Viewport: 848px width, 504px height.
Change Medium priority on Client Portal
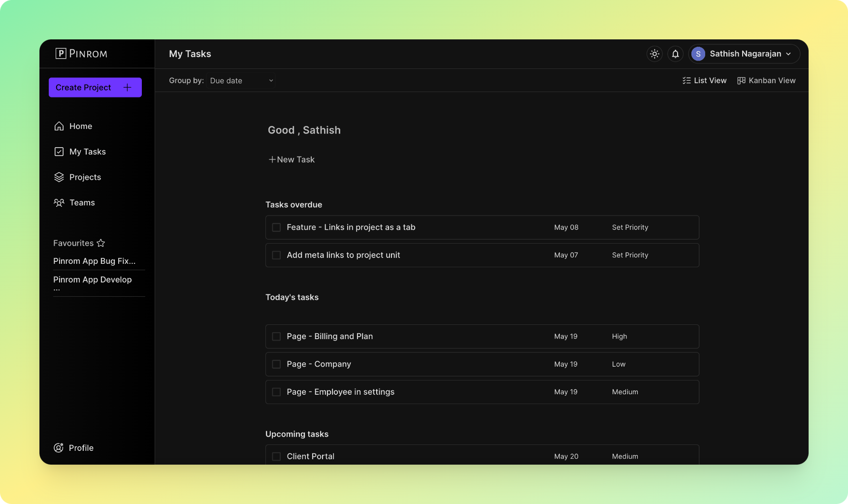pos(625,456)
